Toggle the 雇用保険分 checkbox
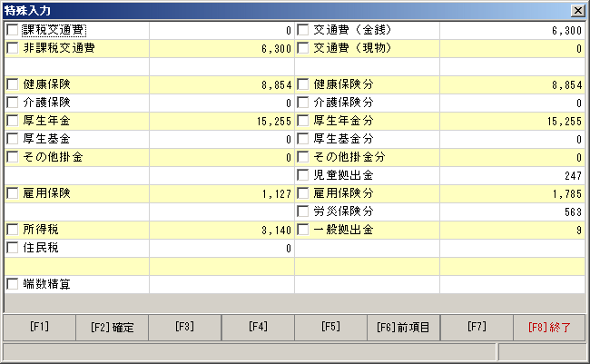Screen dimensions: 590x364 point(303,193)
